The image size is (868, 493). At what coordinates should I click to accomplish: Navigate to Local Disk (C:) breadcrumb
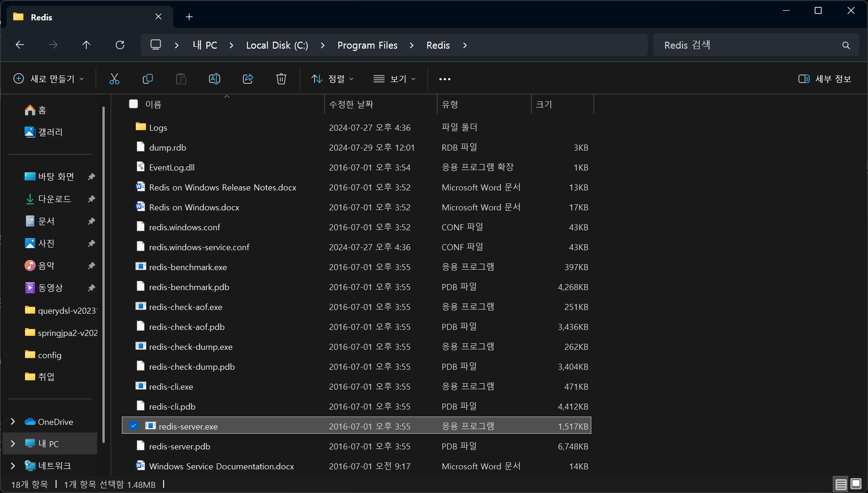pos(277,45)
